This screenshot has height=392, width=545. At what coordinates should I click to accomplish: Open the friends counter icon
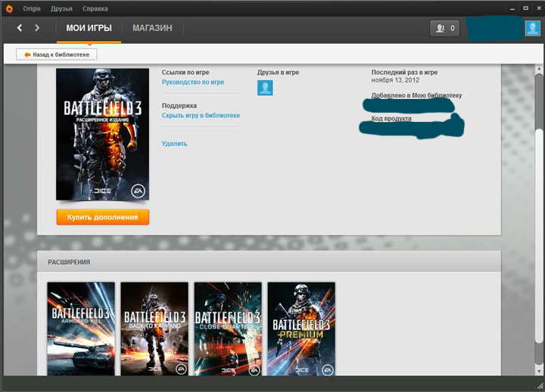(444, 28)
